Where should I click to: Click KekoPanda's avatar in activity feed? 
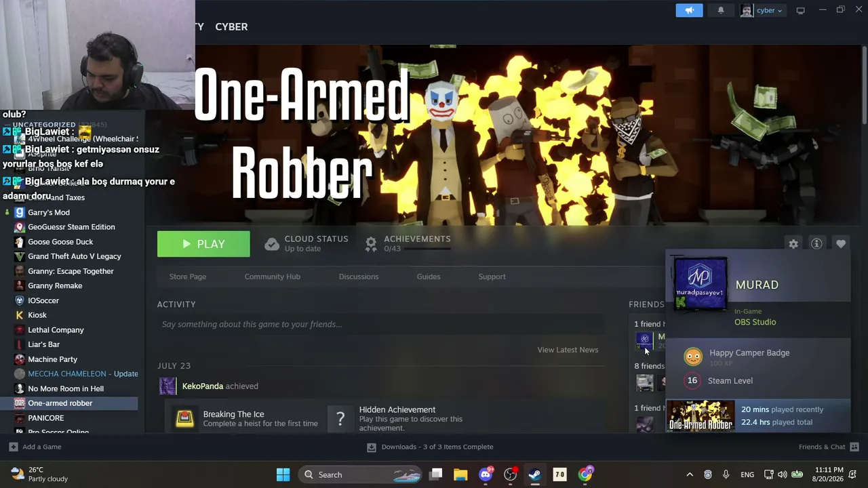(x=168, y=386)
